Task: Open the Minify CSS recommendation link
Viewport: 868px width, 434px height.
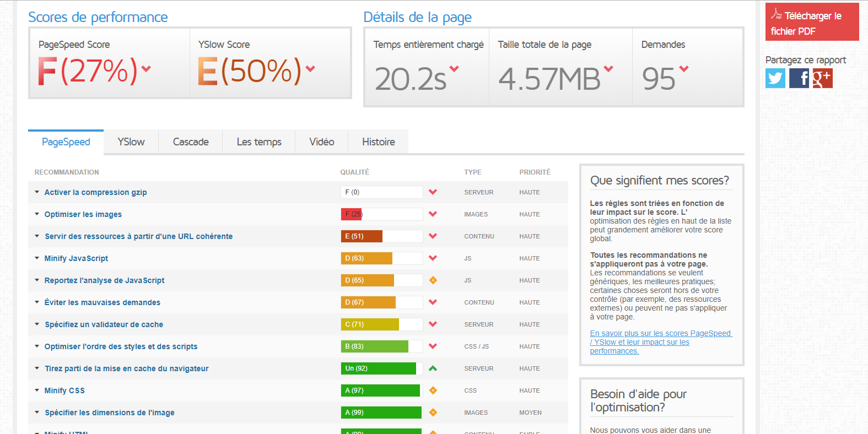Action: tap(64, 390)
